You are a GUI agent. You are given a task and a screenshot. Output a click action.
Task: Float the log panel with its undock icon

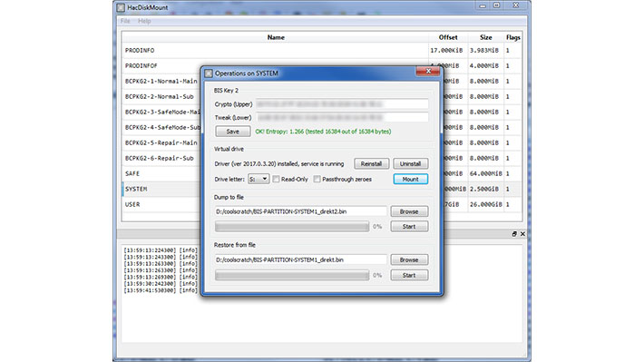514,234
